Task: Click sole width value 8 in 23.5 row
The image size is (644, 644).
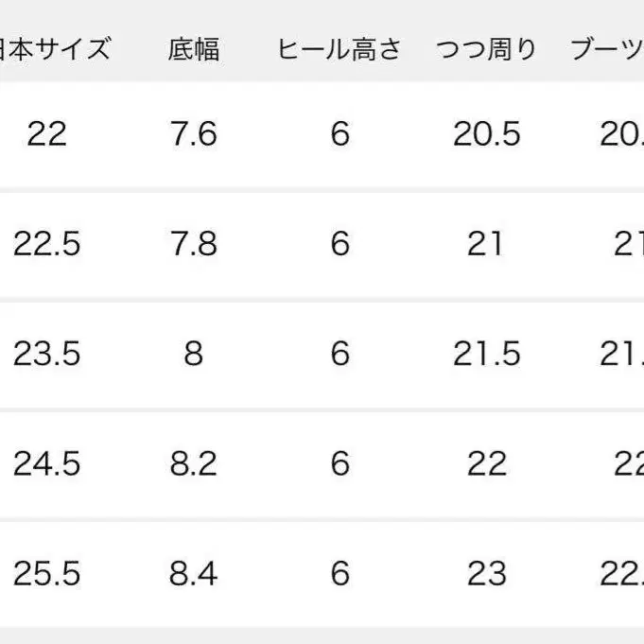Action: point(194,354)
